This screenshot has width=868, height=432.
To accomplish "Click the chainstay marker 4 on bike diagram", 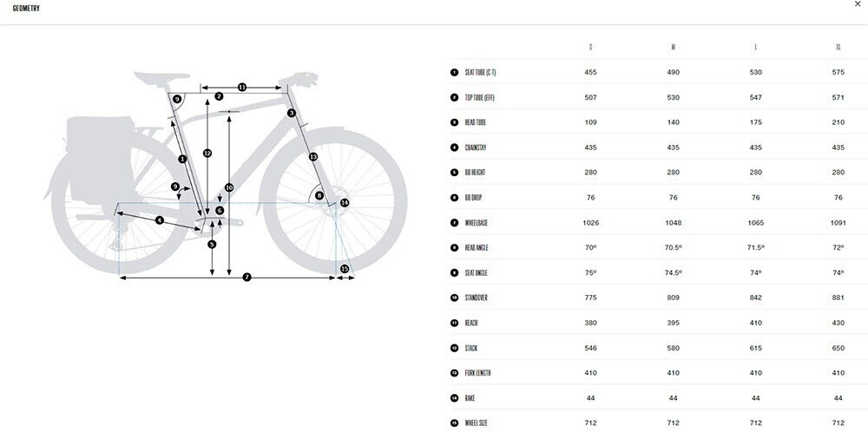I will pyautogui.click(x=160, y=220).
